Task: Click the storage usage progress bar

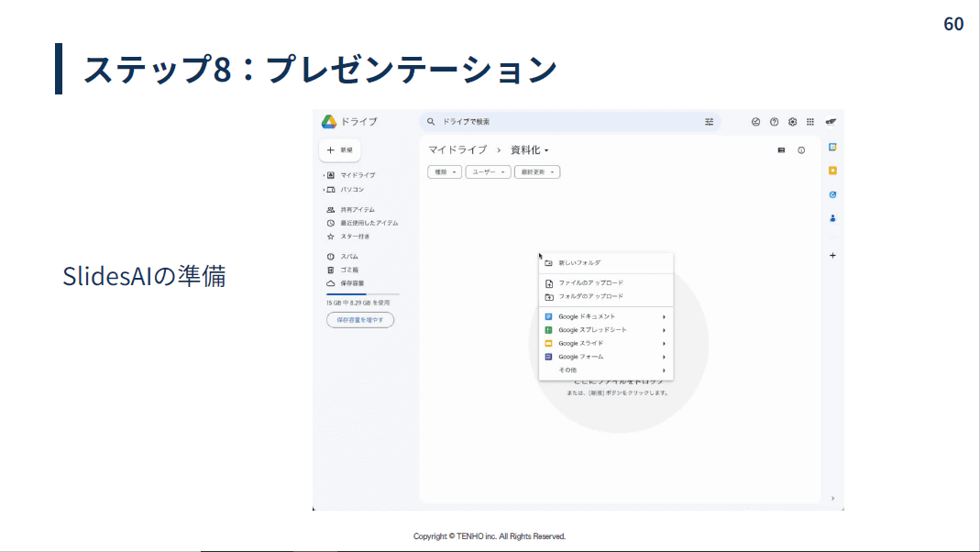Action: point(362,293)
